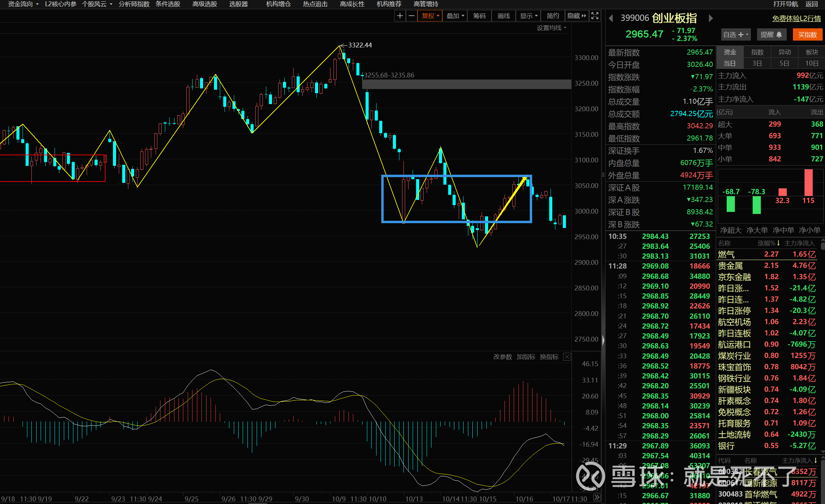
Task: Click the red 净小单 bar in chart
Action: pos(808,183)
